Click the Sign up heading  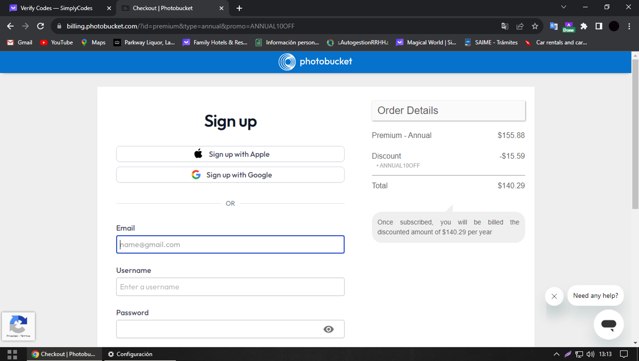click(x=230, y=121)
